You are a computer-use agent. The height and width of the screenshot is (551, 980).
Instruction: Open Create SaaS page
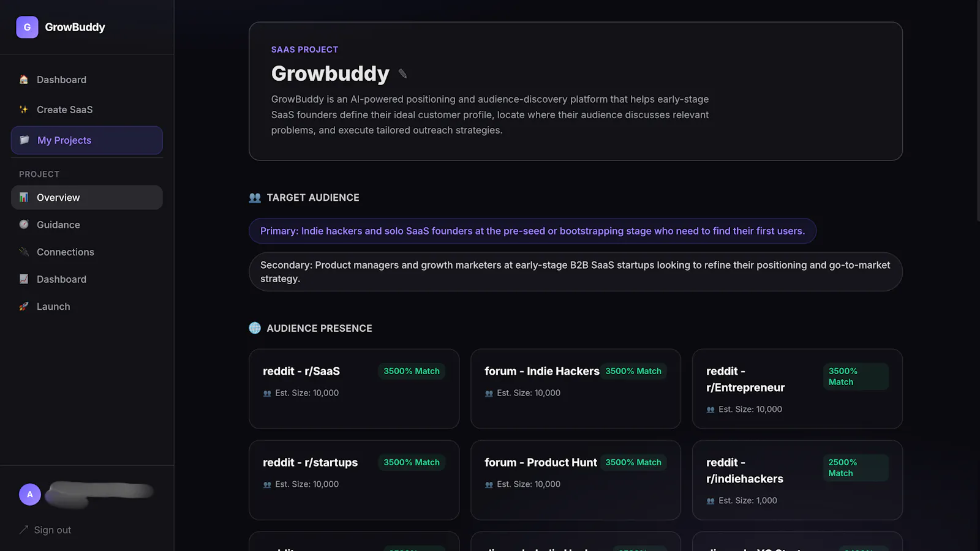(x=87, y=110)
